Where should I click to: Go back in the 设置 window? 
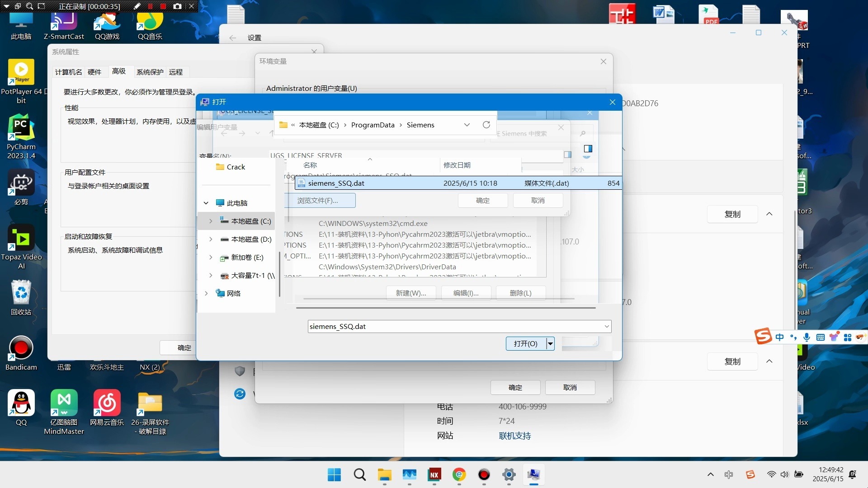[233, 38]
